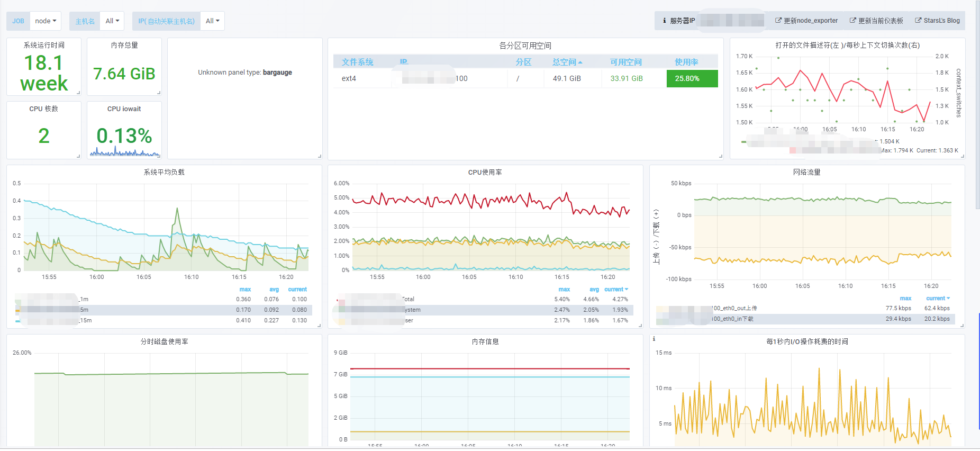Click the external-link icon before 更新node_exporter
Screen dimensions: 980x451
tap(778, 21)
